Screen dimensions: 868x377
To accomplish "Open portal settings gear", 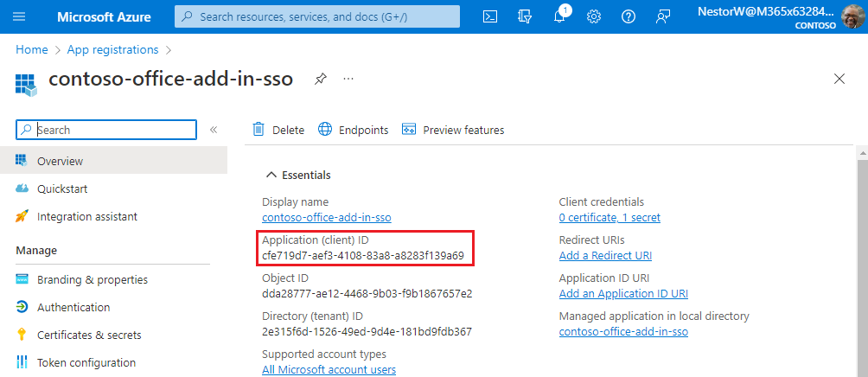I will pos(594,16).
